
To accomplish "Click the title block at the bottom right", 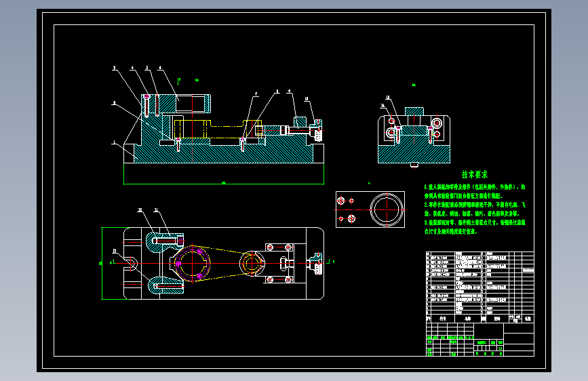I will [479, 340].
